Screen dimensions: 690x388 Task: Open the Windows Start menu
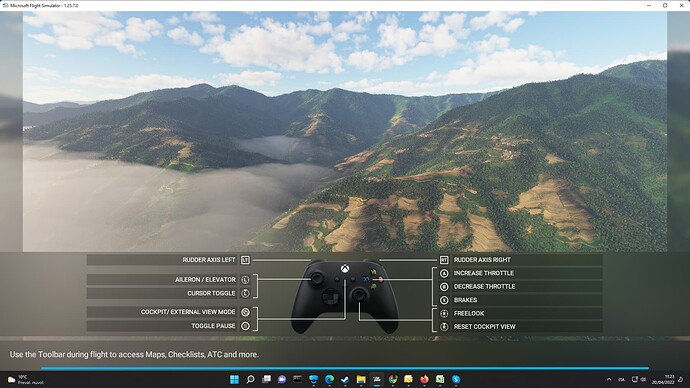234,379
